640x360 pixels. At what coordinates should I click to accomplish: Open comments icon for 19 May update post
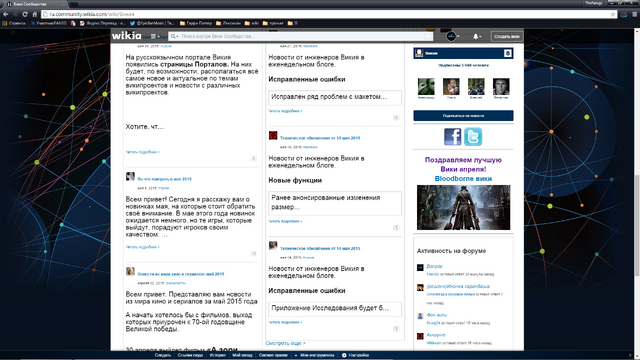pos(396,228)
